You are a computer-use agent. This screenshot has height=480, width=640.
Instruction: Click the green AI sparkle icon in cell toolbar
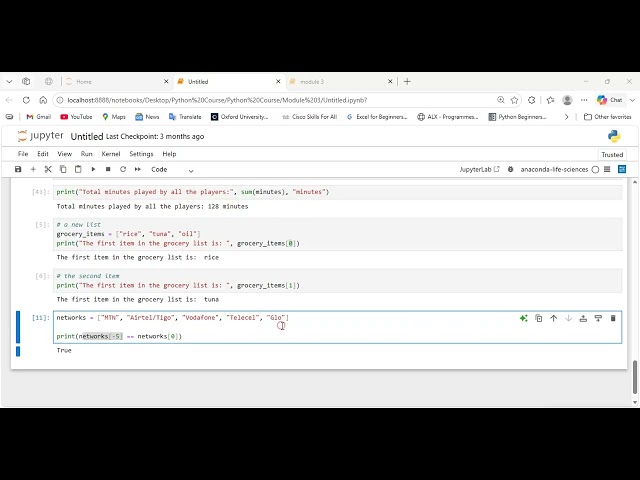click(x=524, y=318)
